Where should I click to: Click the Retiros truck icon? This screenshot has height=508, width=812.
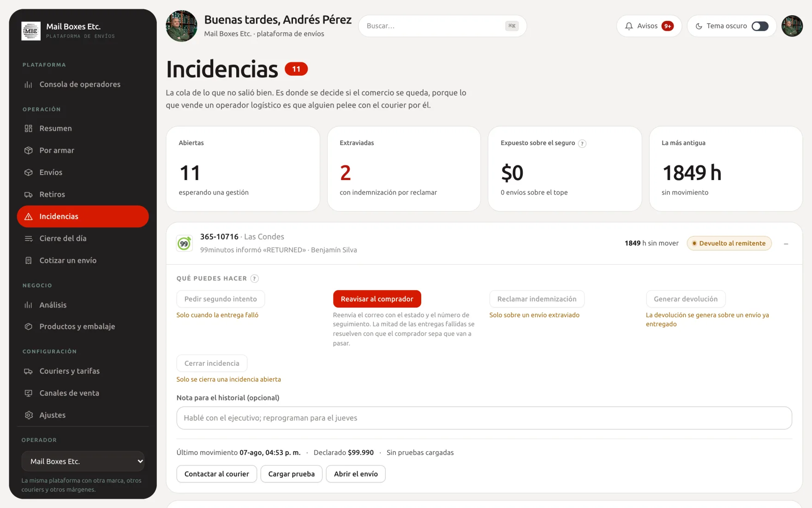click(29, 194)
